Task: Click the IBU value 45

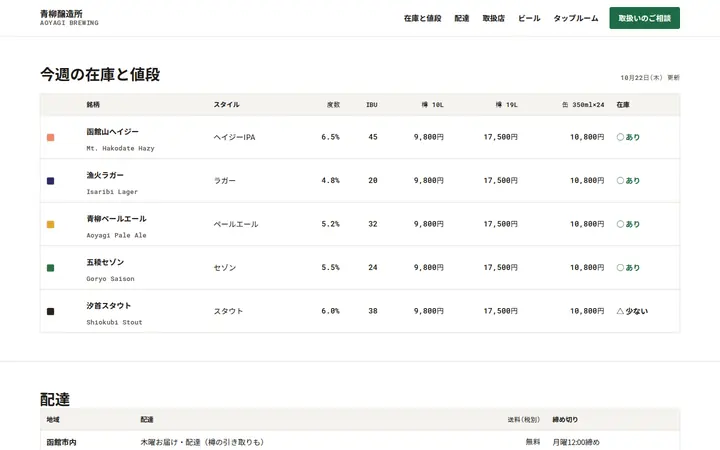Action: click(x=373, y=137)
